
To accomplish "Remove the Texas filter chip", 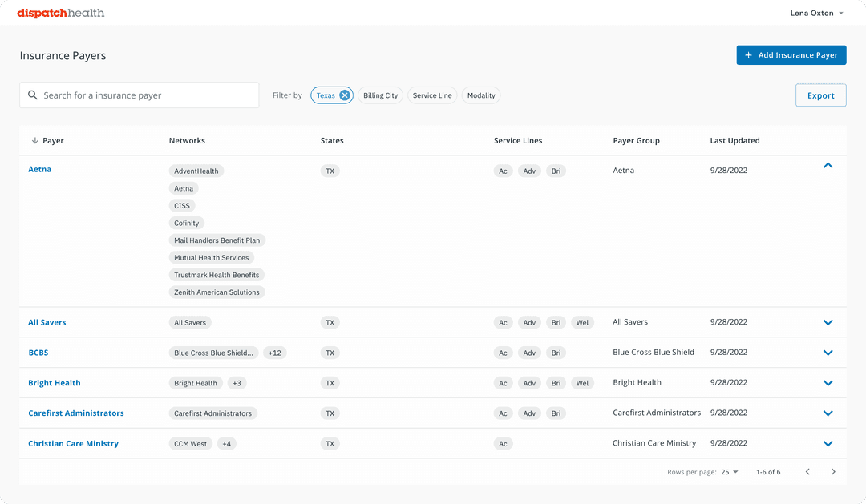I will 345,95.
